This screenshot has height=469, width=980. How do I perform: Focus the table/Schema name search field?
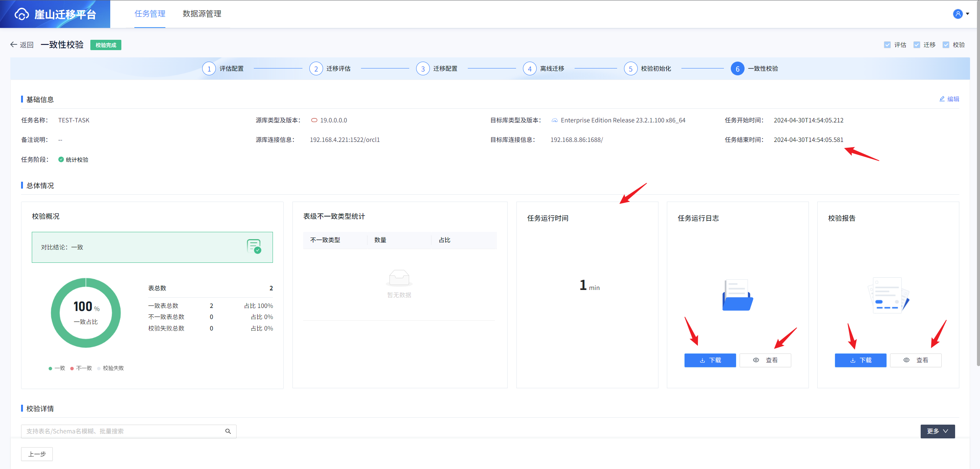coord(122,431)
